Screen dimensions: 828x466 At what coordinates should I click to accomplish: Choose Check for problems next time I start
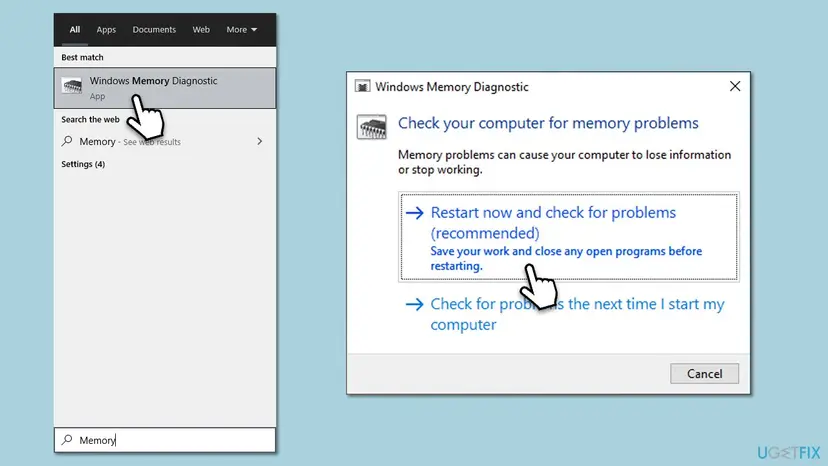click(569, 314)
